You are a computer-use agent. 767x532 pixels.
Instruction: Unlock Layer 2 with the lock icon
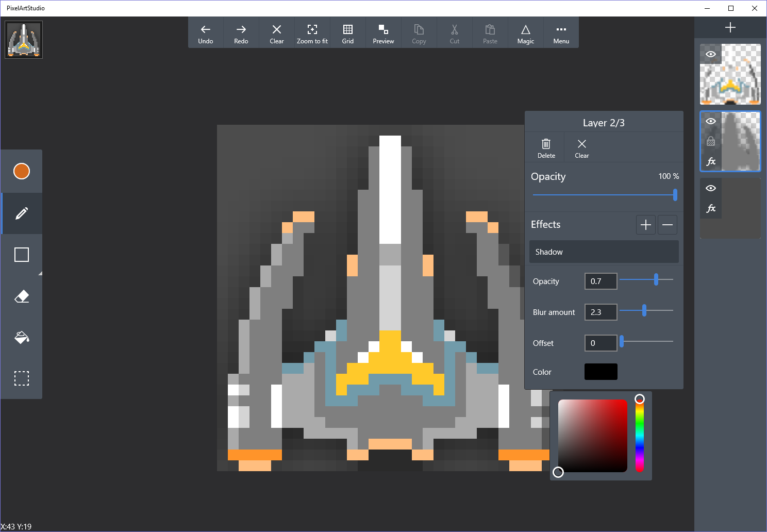(x=711, y=141)
